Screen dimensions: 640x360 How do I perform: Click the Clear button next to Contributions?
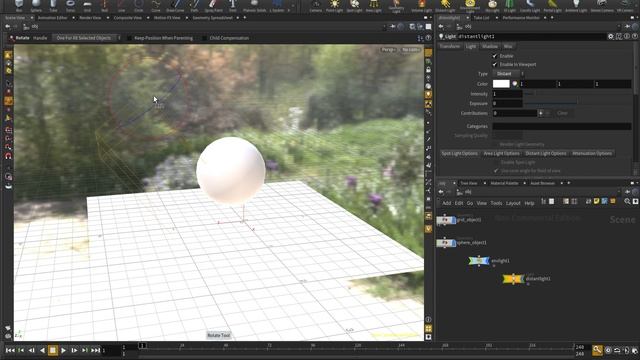[x=562, y=113]
